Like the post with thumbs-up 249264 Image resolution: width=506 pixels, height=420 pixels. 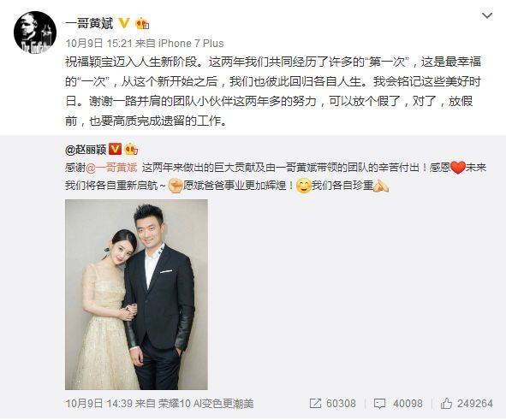point(467,404)
